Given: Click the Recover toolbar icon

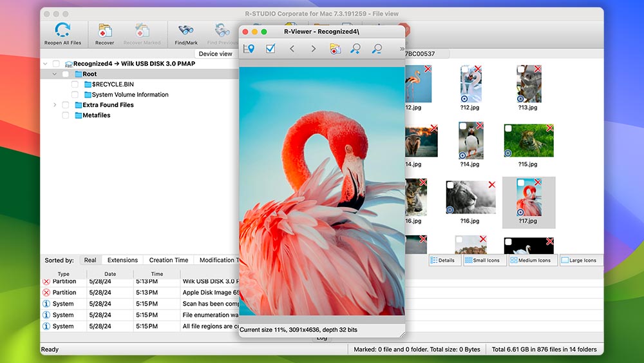Looking at the screenshot, I should click(105, 31).
